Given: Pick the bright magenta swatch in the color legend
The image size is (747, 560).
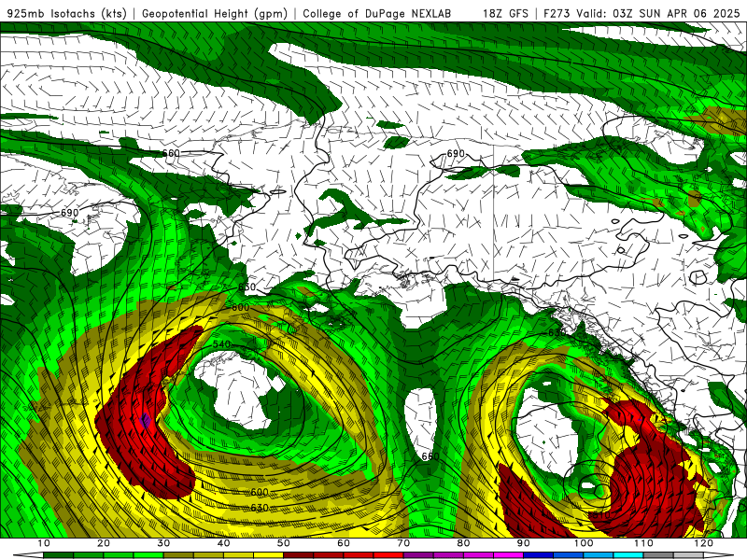Looking at the screenshot, I should [508, 555].
